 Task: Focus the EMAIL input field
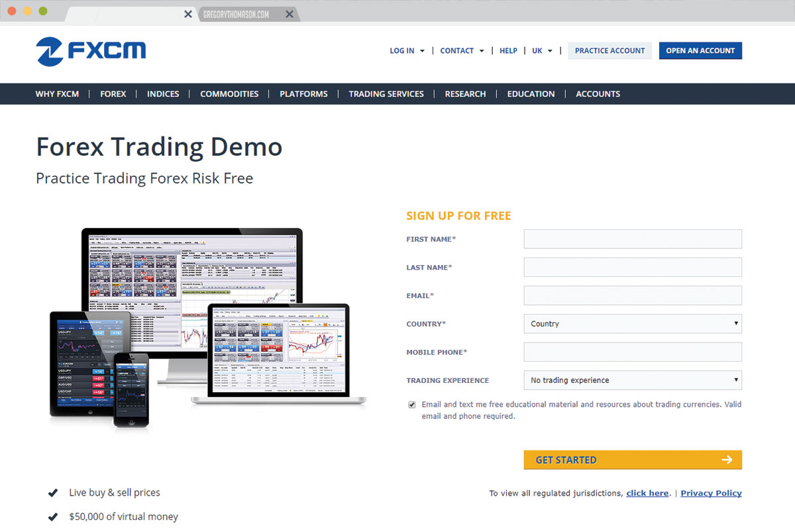point(633,295)
